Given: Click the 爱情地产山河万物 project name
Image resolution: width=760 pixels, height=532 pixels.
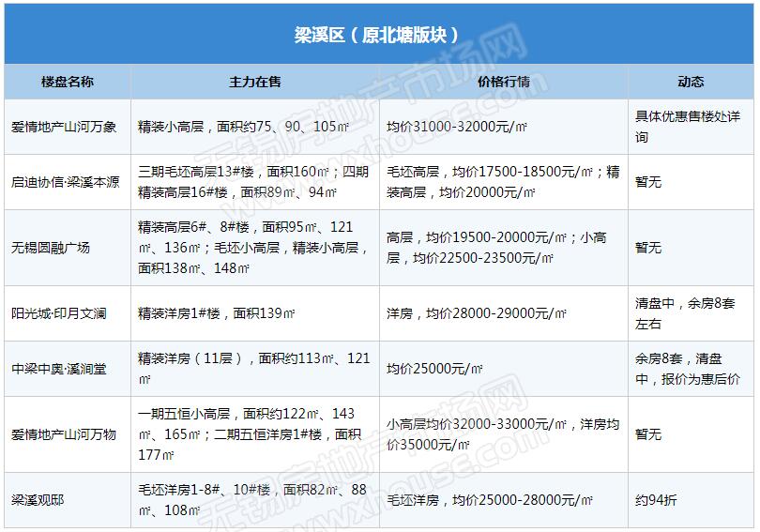Looking at the screenshot, I should click(x=64, y=434).
